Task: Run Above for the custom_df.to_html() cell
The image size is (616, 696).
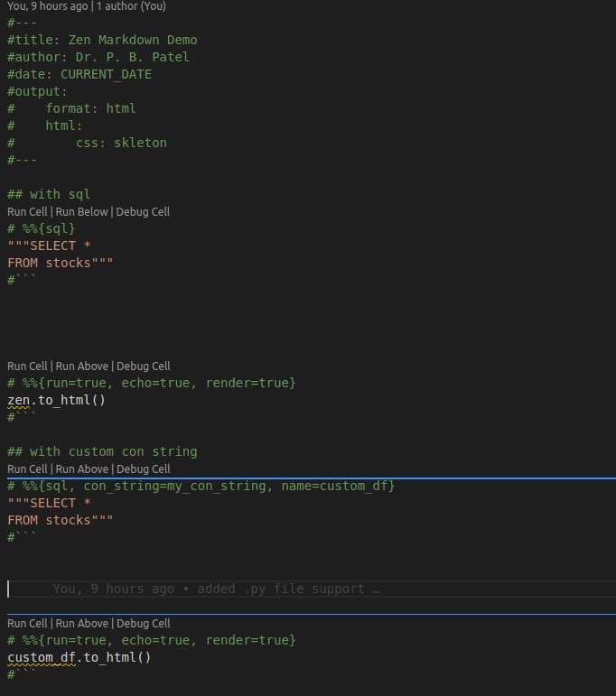Action: [81, 624]
